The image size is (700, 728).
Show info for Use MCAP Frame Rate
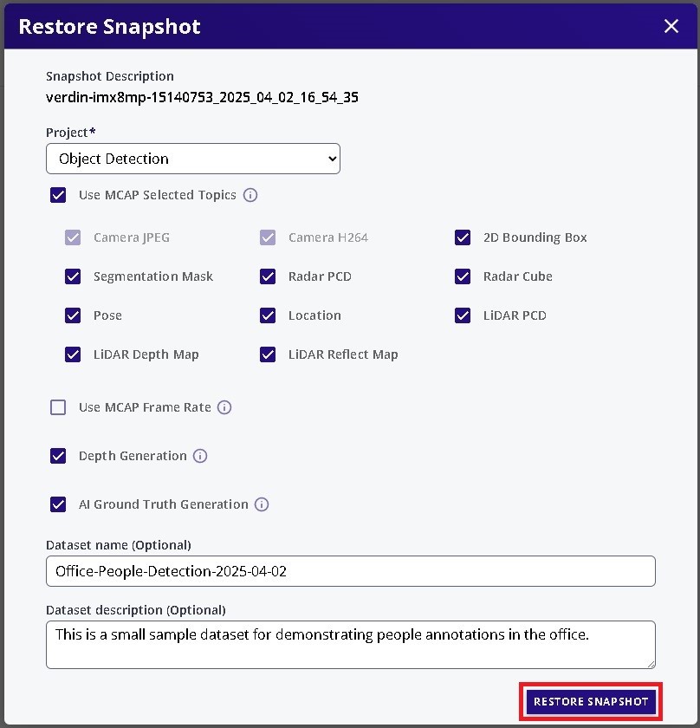pos(224,407)
